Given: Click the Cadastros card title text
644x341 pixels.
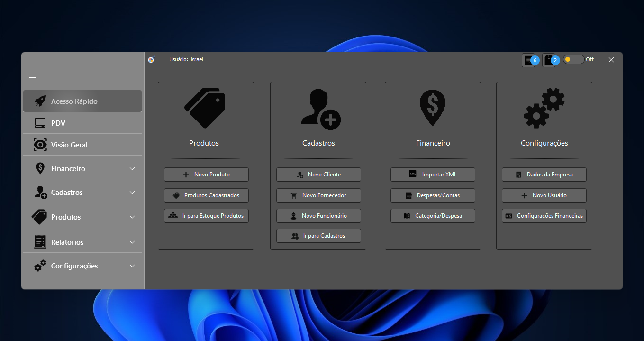Looking at the screenshot, I should [319, 143].
